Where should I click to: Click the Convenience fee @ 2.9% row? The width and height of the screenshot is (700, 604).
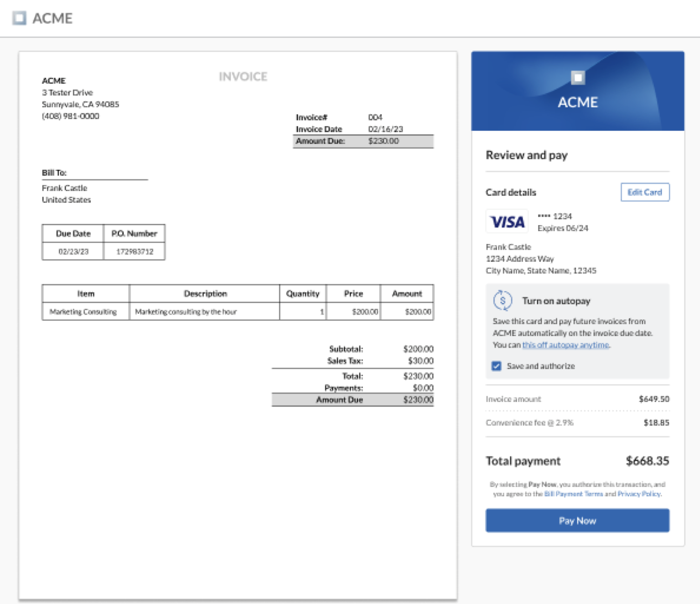point(578,422)
